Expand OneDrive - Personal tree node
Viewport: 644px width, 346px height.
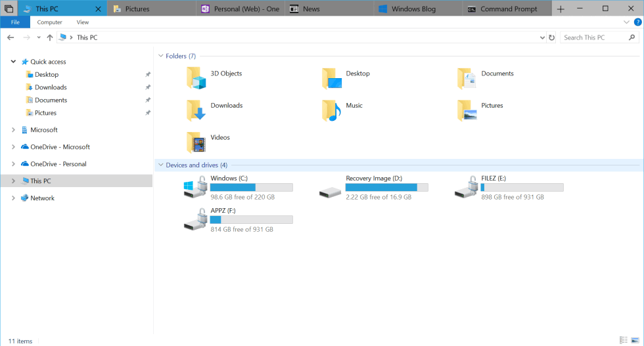(13, 163)
